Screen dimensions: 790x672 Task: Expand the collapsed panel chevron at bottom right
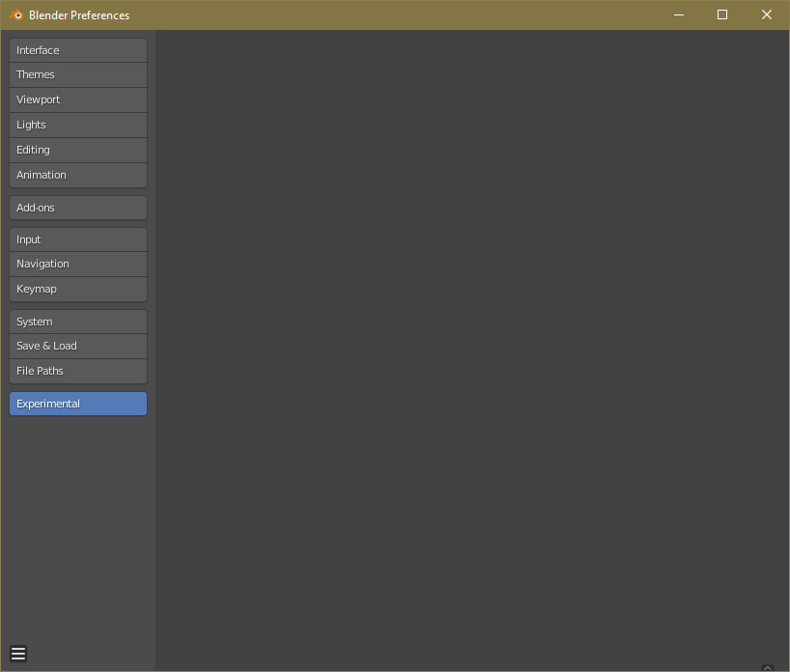pos(769,665)
